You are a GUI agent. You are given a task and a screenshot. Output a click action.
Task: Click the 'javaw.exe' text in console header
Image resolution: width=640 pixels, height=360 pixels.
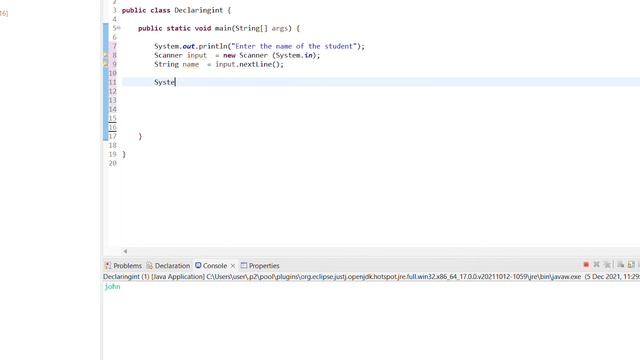click(566, 277)
